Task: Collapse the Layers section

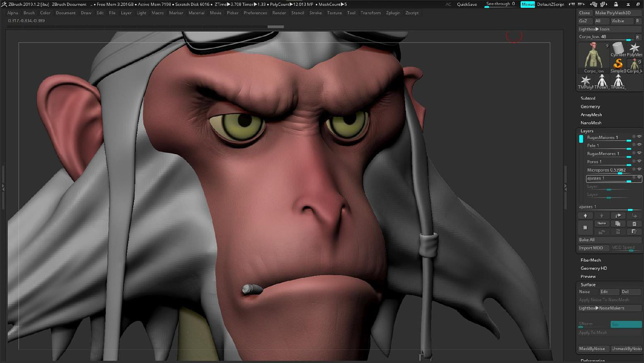Action: tap(587, 131)
